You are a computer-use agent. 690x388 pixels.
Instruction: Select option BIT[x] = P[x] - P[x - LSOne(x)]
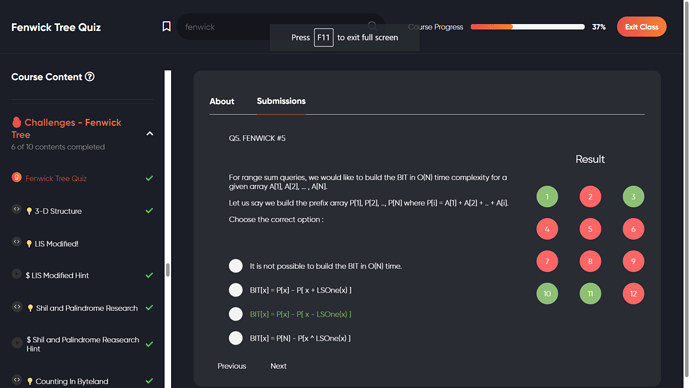coord(235,314)
